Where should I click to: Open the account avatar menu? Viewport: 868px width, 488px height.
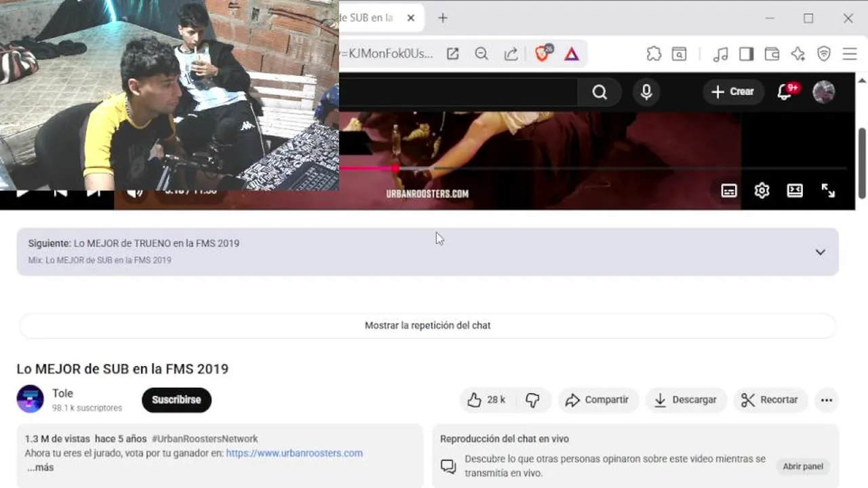[823, 91]
